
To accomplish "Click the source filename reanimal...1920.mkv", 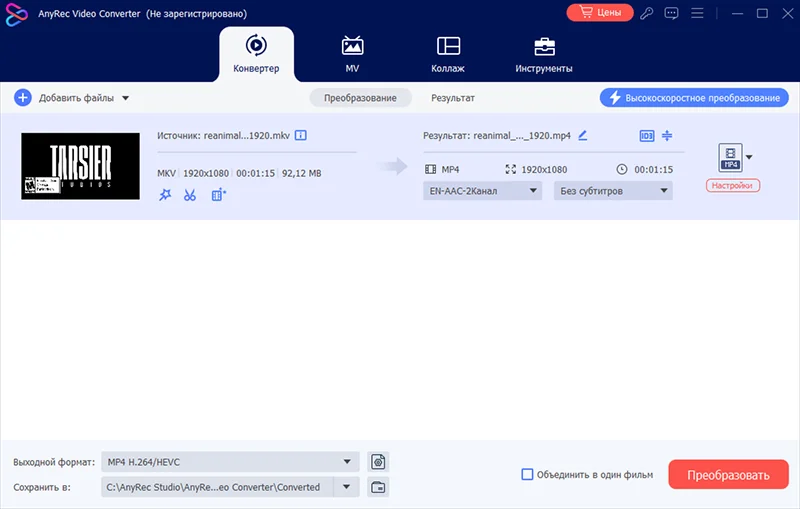I will 246,136.
